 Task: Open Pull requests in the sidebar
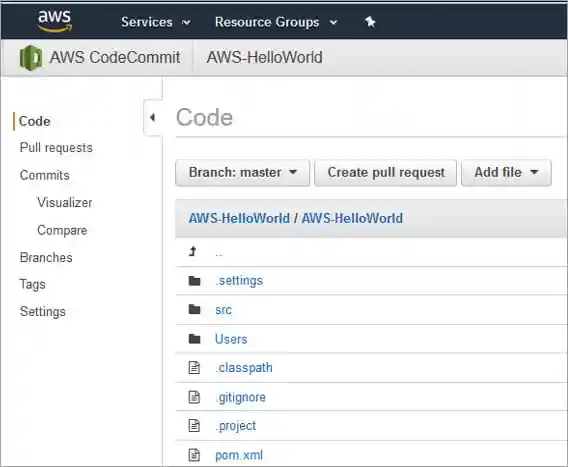pos(56,148)
